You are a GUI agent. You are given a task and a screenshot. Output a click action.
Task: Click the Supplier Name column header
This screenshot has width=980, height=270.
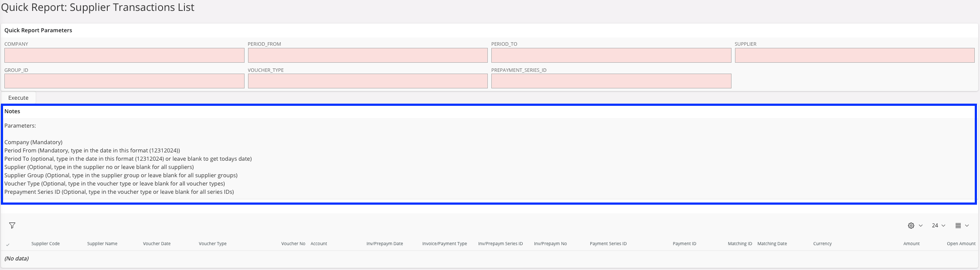pos(102,244)
